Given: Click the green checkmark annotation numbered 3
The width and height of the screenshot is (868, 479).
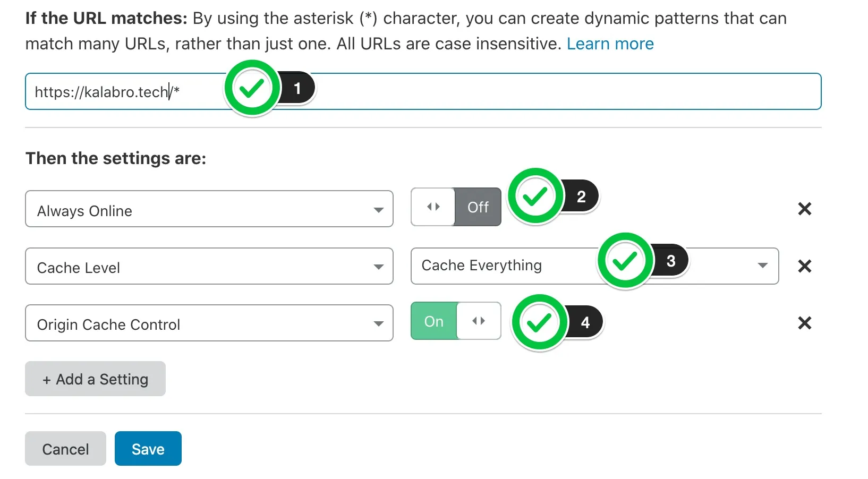Looking at the screenshot, I should click(625, 260).
